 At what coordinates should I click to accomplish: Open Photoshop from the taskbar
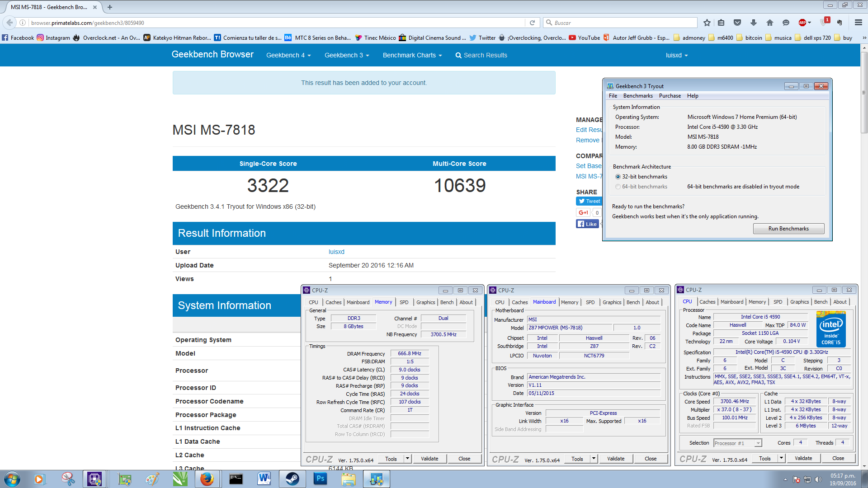[x=321, y=479]
